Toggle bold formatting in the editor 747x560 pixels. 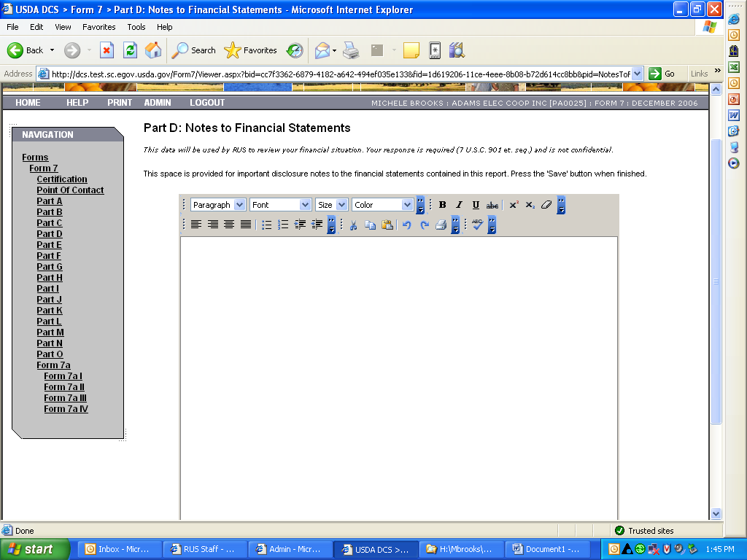point(442,205)
